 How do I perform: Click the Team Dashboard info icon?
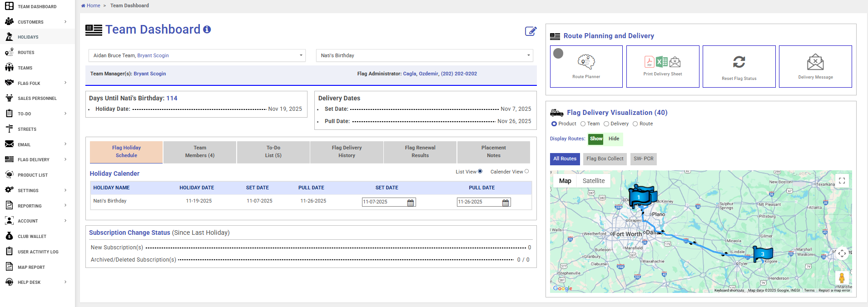[x=207, y=30]
